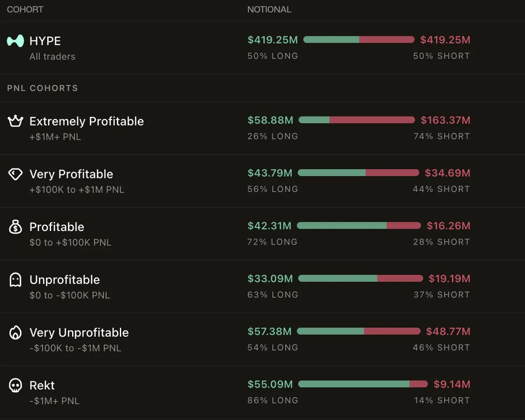Select the Very Unprofitable cohort name
525x420 pixels.
tap(79, 332)
